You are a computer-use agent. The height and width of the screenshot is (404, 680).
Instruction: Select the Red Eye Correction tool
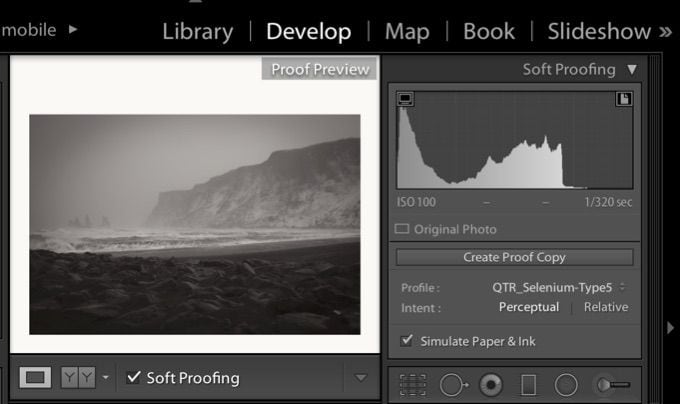click(491, 384)
